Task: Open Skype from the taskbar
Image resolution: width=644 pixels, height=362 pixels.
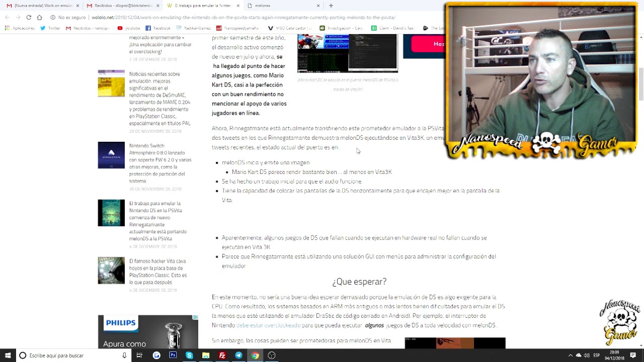Action: coord(189,355)
